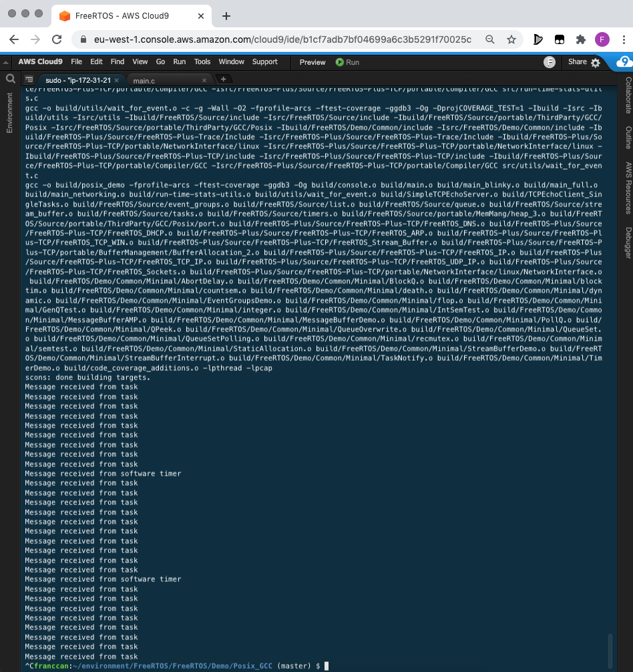Click Share to share the environment
The image size is (633, 672).
(x=578, y=61)
